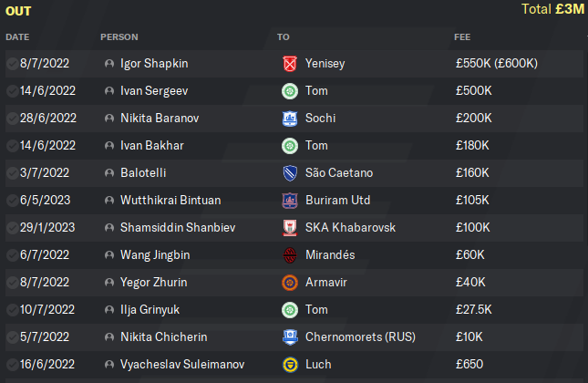Click the Luch club badge icon

tap(290, 365)
